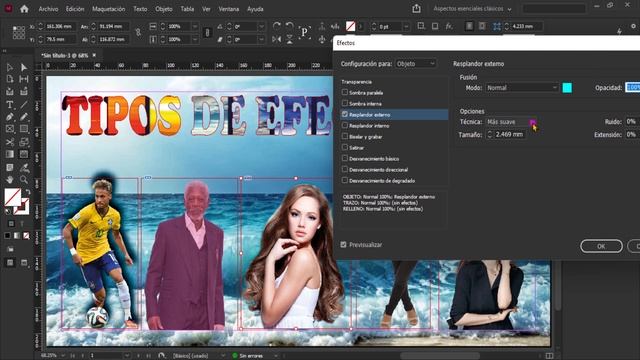Open the Modo Normal blending dropdown
Image resolution: width=640 pixels, height=360 pixels.
click(x=522, y=87)
